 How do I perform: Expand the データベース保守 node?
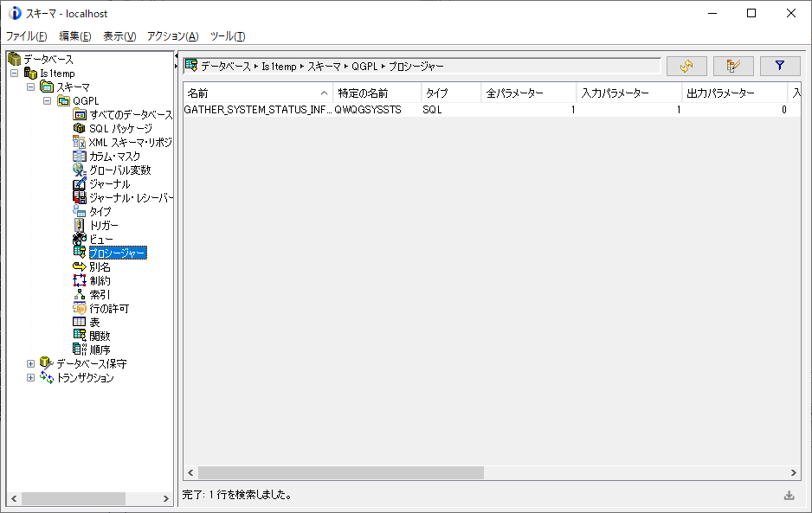pos(30,364)
